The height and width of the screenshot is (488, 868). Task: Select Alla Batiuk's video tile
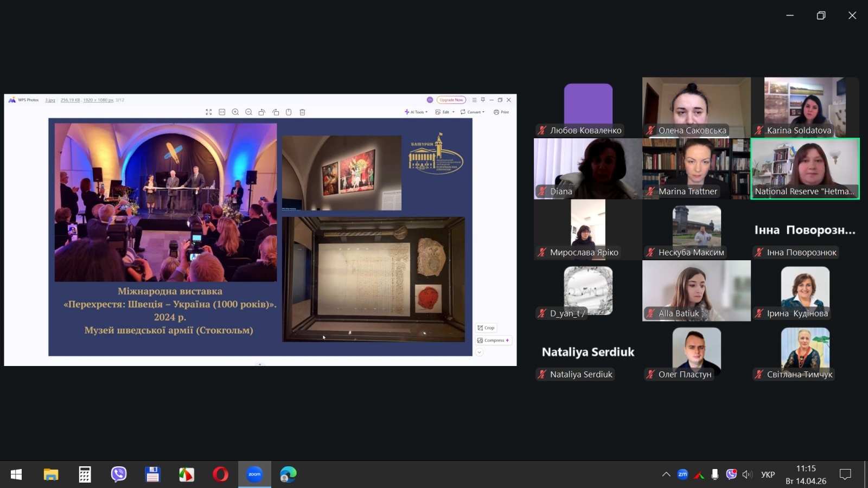coord(697,291)
